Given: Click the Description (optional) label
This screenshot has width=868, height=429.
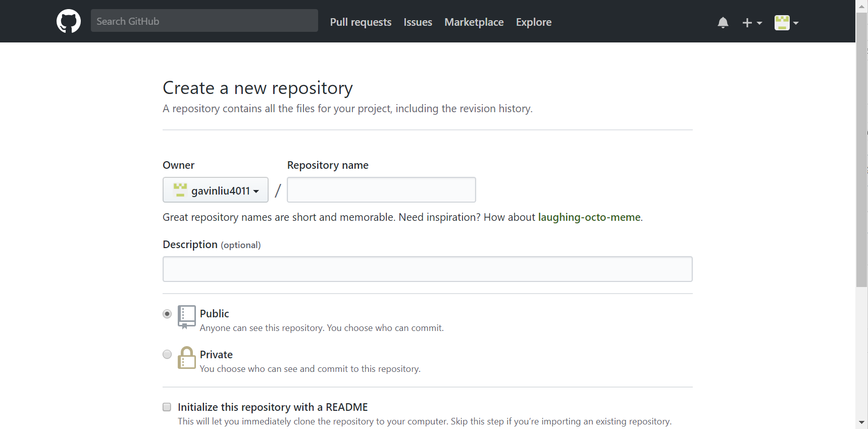Looking at the screenshot, I should (212, 245).
